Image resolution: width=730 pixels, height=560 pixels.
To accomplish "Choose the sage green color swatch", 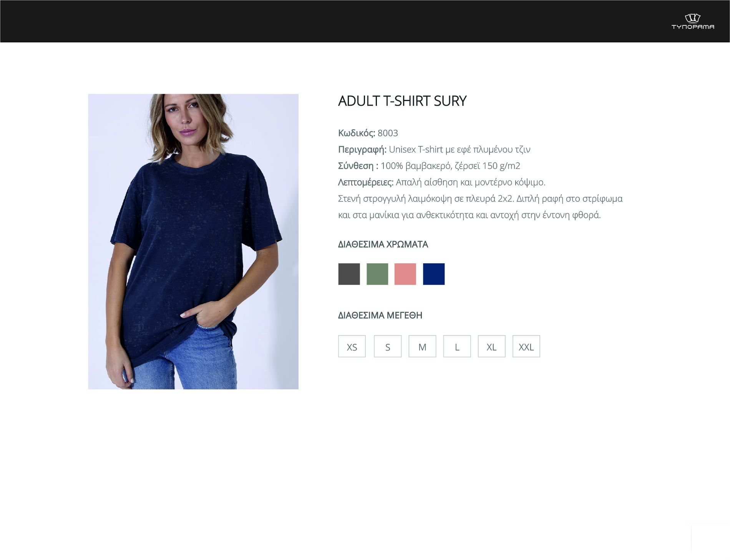I will point(377,274).
